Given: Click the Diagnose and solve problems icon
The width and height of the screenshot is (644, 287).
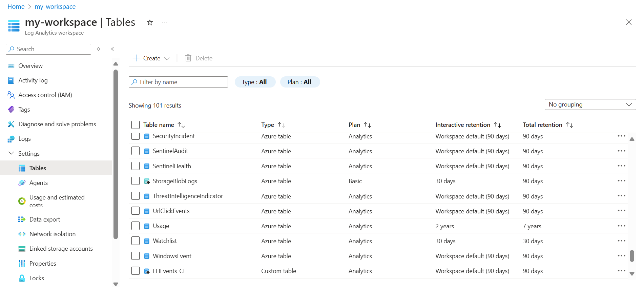Looking at the screenshot, I should point(11,124).
